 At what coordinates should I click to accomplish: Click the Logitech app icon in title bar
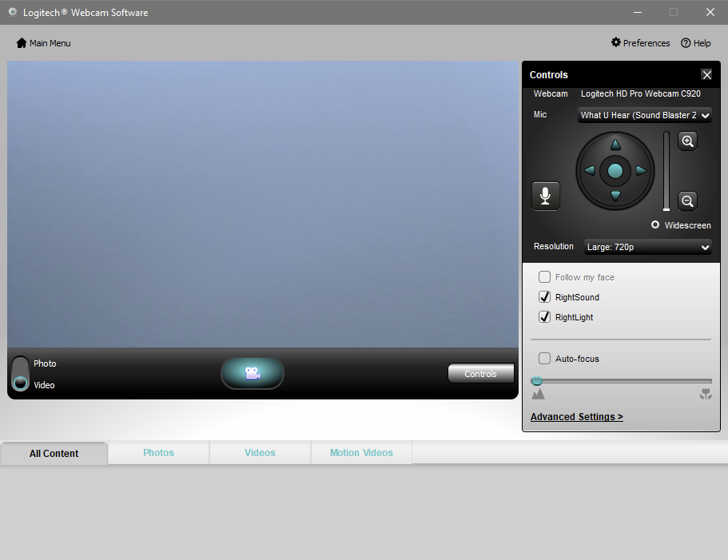[13, 12]
